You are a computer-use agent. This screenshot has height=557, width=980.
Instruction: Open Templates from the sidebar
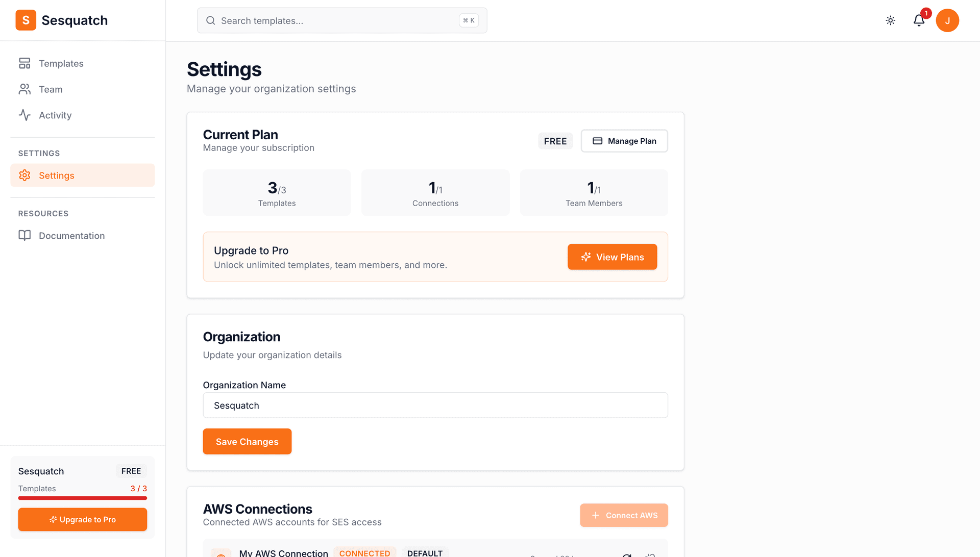point(61,63)
